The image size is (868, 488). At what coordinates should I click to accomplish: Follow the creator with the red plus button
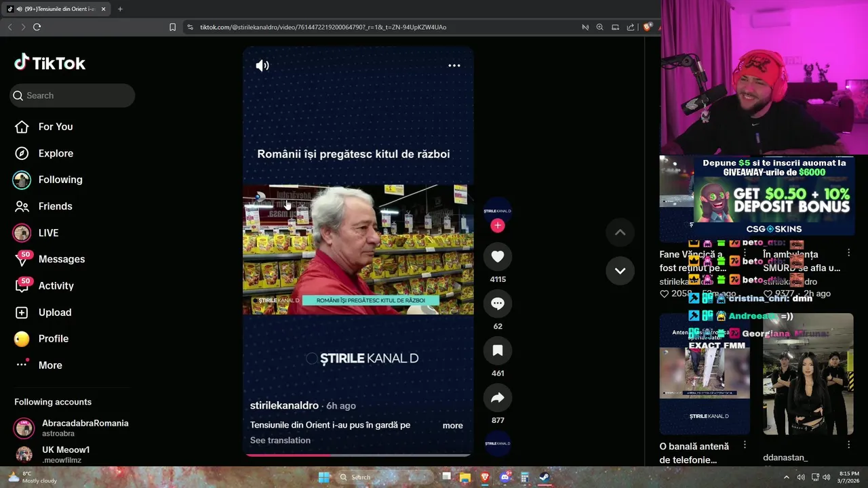tap(498, 226)
